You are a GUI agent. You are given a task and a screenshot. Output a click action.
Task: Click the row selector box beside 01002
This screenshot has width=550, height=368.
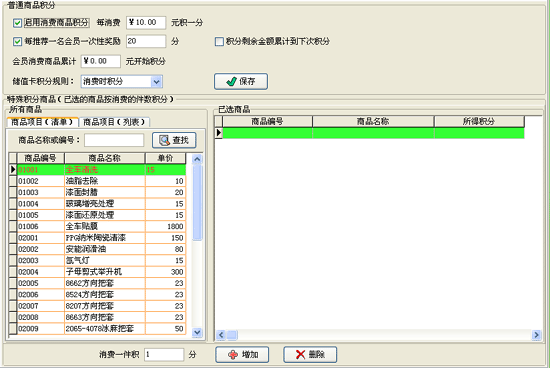pyautogui.click(x=13, y=181)
